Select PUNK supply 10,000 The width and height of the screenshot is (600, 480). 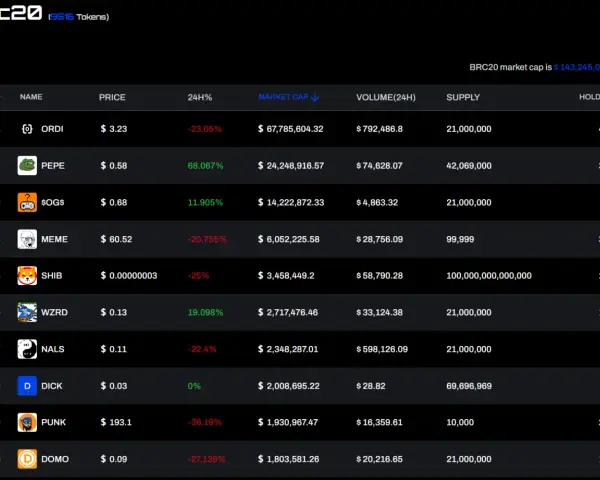[x=460, y=422]
